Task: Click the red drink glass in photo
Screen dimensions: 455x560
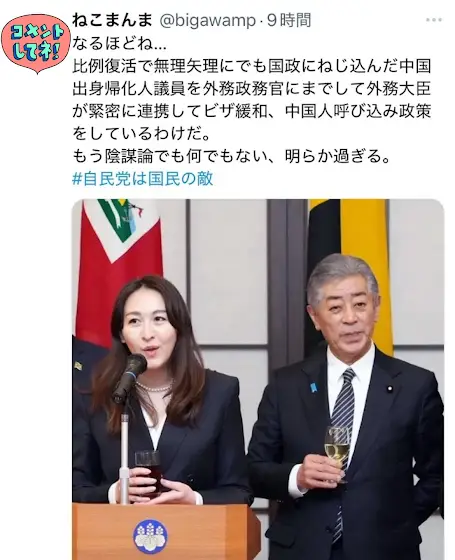Action: 148,473
